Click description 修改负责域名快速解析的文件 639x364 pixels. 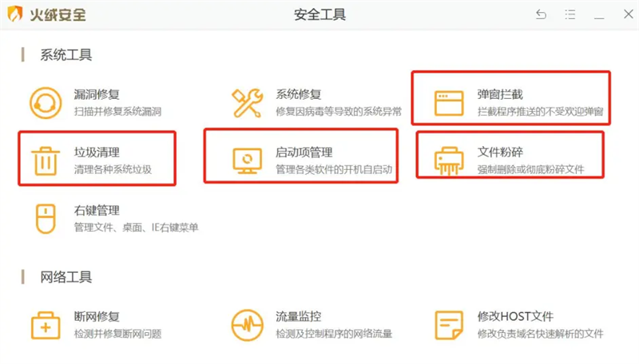coord(541,334)
